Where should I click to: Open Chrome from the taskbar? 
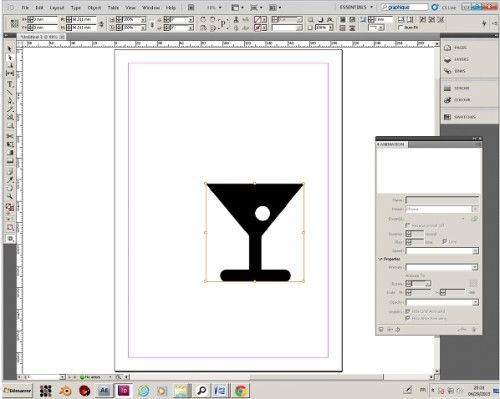click(241, 390)
